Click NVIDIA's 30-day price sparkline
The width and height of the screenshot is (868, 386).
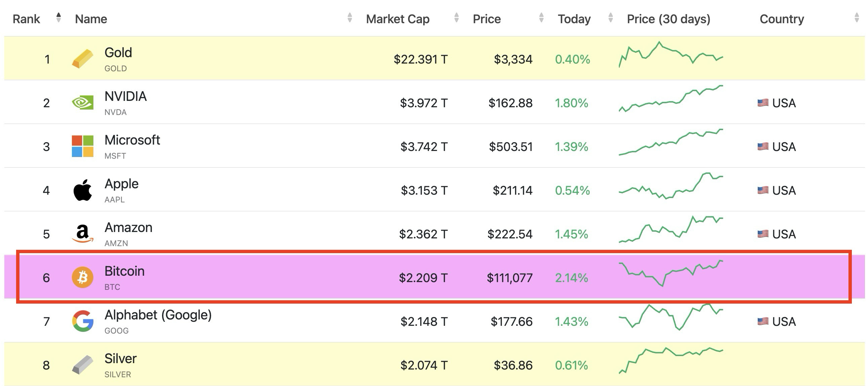(671, 99)
